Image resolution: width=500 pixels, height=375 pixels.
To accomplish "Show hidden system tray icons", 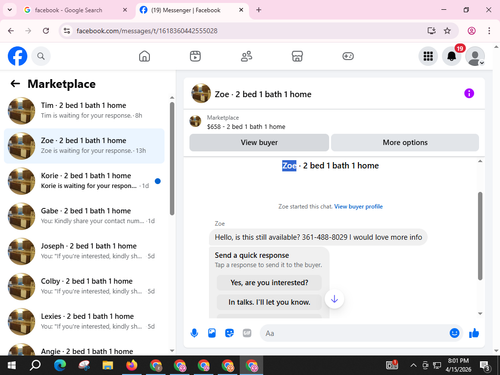I will (413, 366).
